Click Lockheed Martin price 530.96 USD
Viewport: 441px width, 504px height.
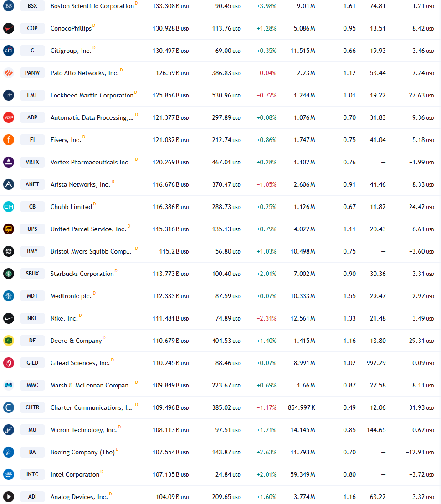tap(226, 96)
